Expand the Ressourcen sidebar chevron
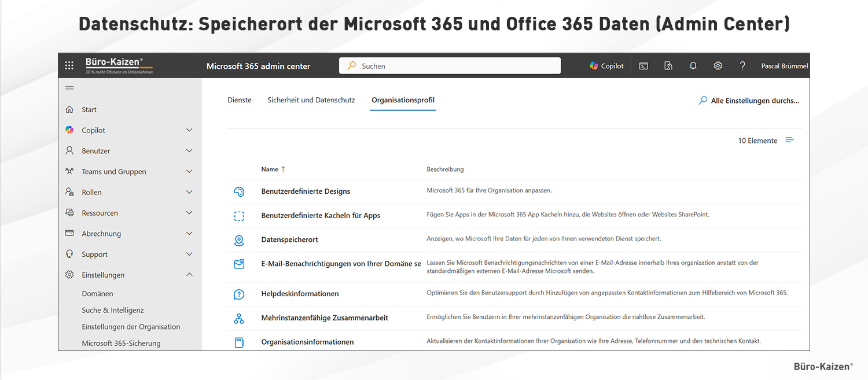The width and height of the screenshot is (868, 380). pyautogui.click(x=189, y=213)
